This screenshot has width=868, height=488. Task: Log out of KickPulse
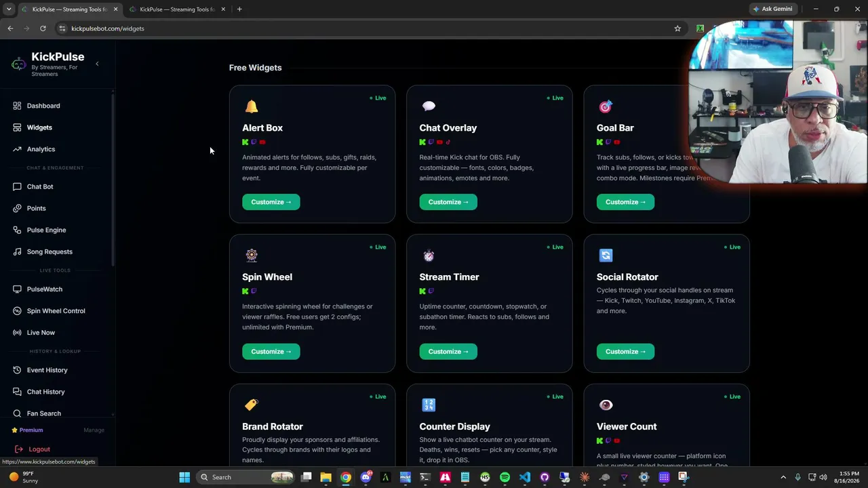[33, 449]
